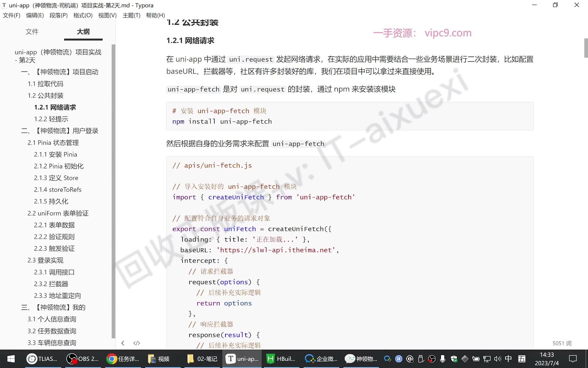588x368 pixels.
Task: Jump to outline item 2.1 Pinia 状态管理
Action: [53, 143]
